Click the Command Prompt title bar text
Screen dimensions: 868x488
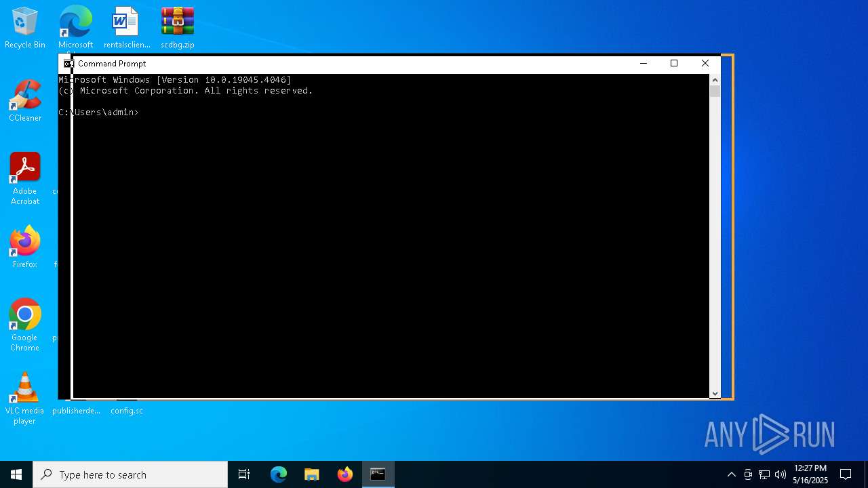coord(112,63)
